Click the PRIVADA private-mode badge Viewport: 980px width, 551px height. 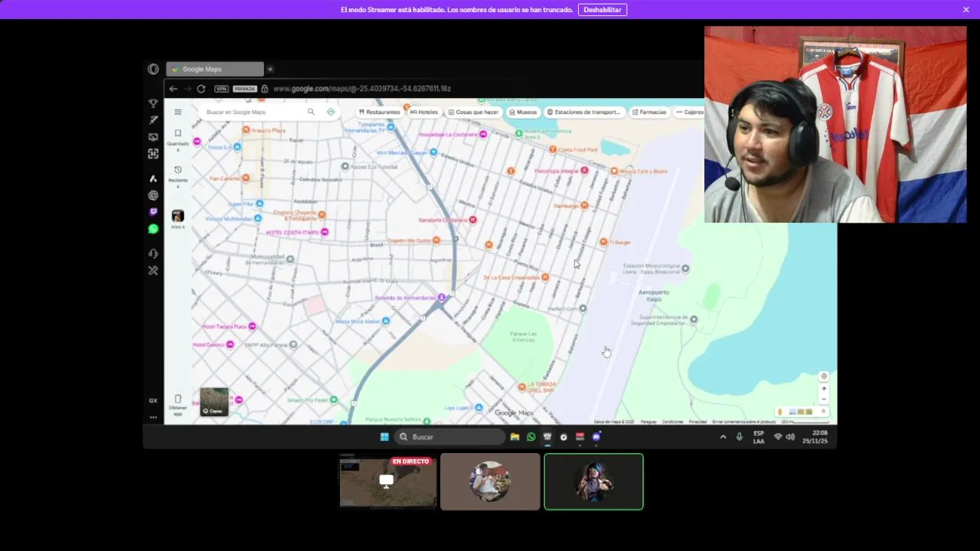point(244,89)
